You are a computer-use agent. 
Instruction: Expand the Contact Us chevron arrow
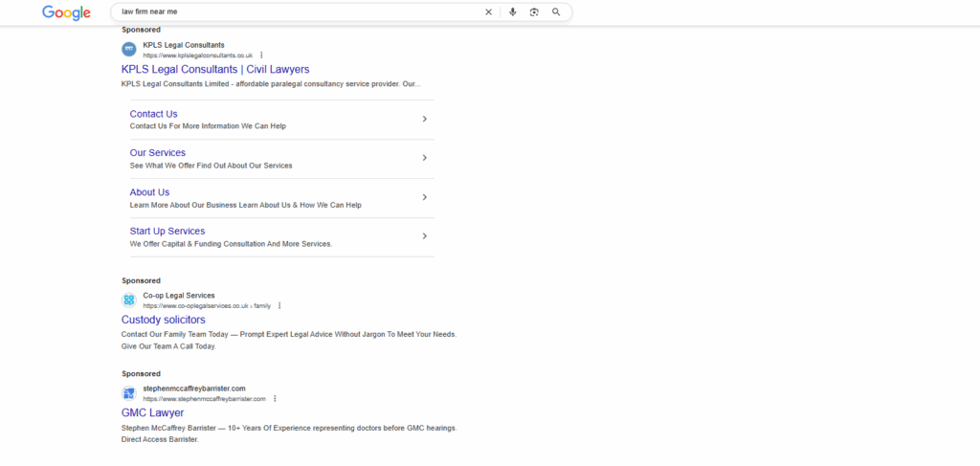point(424,119)
